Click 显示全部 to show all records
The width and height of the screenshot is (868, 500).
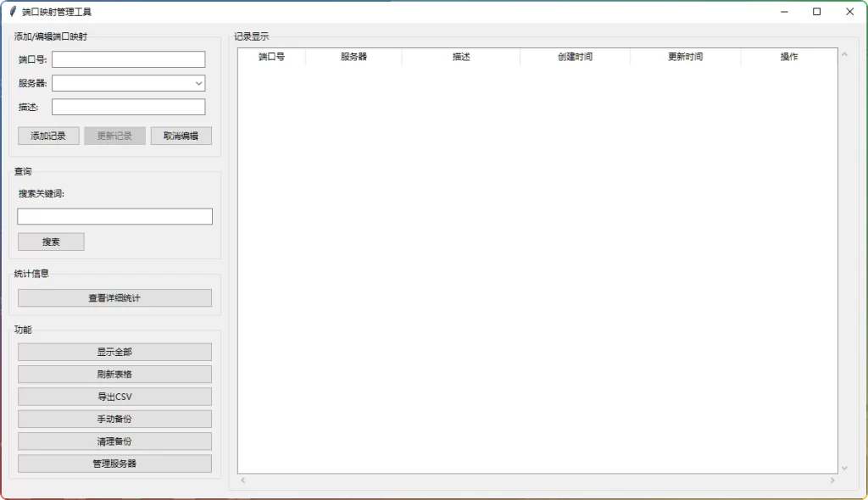[114, 351]
